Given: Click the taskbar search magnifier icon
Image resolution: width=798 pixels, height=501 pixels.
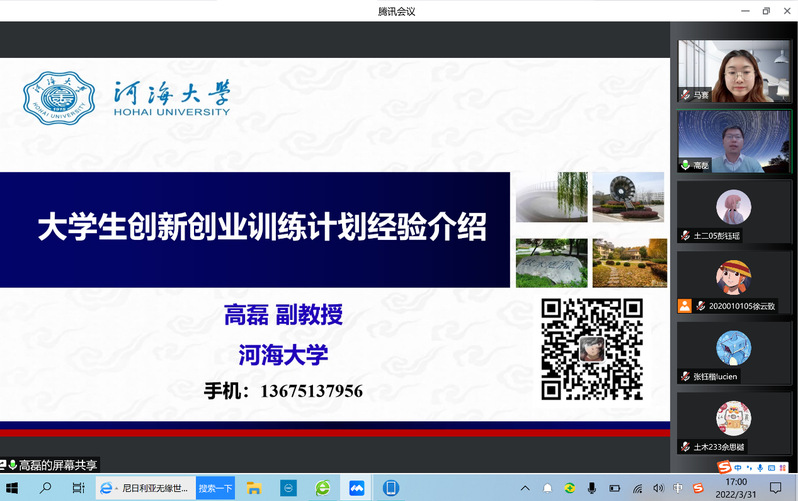Looking at the screenshot, I should pos(46,488).
